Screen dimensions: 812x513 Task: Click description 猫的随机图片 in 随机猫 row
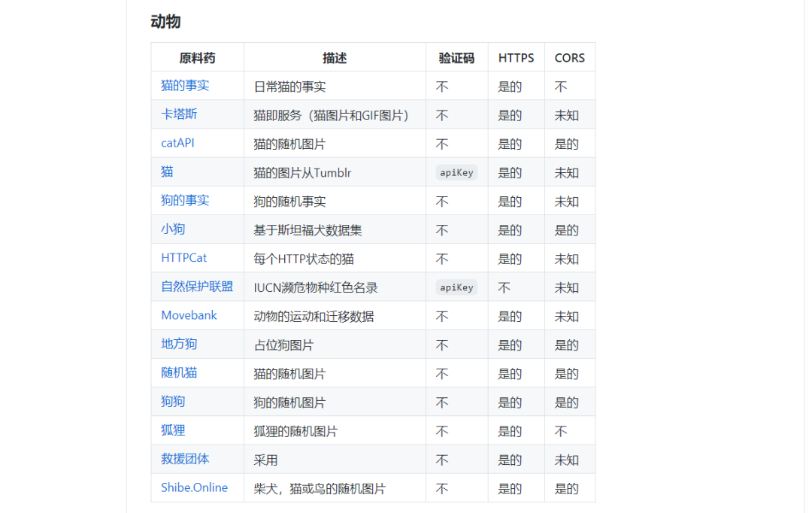click(290, 374)
